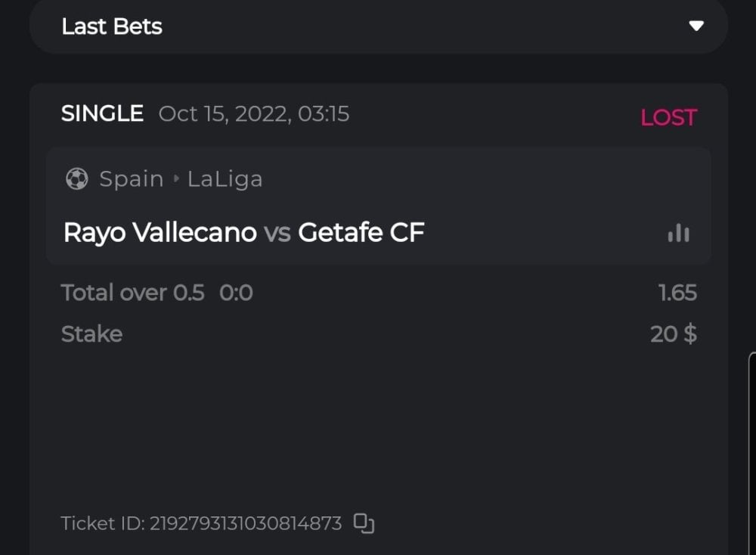The height and width of the screenshot is (555, 756).
Task: Select the Rayo Vallecano team name
Action: pyautogui.click(x=160, y=232)
